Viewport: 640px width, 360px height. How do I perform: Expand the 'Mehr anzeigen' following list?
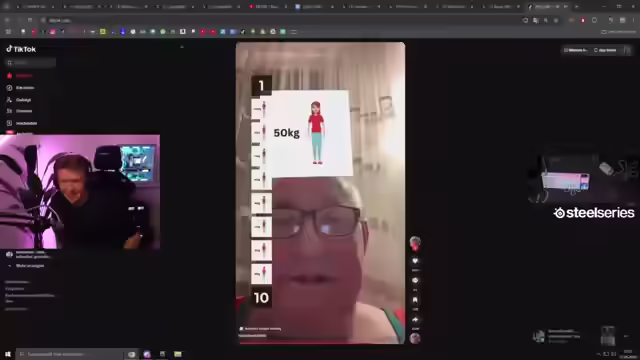click(27, 266)
